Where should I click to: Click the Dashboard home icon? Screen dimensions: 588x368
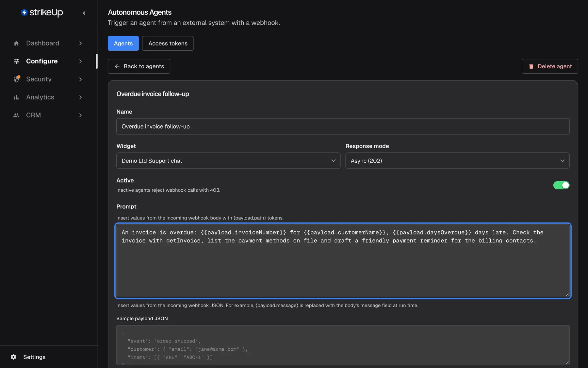(16, 43)
